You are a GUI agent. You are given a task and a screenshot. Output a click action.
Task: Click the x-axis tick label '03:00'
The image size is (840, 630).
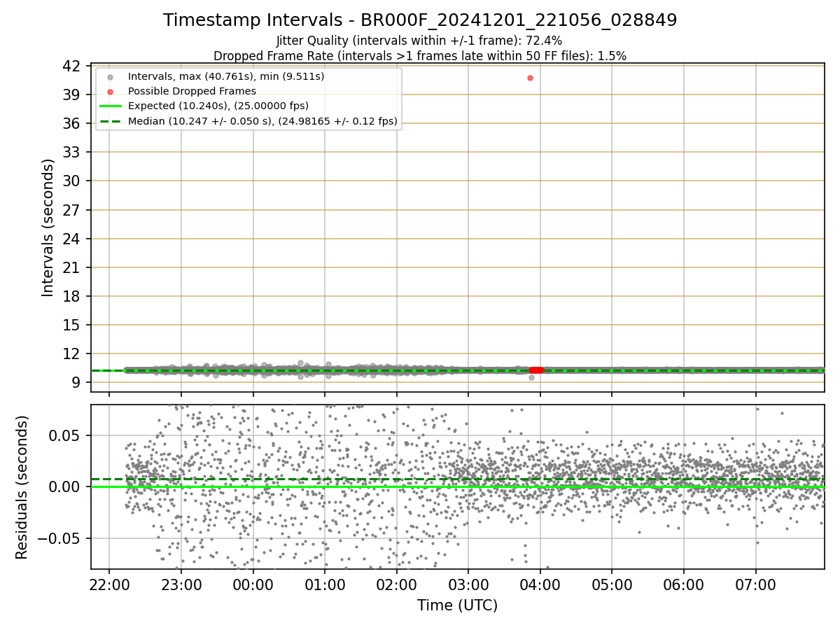tap(468, 584)
